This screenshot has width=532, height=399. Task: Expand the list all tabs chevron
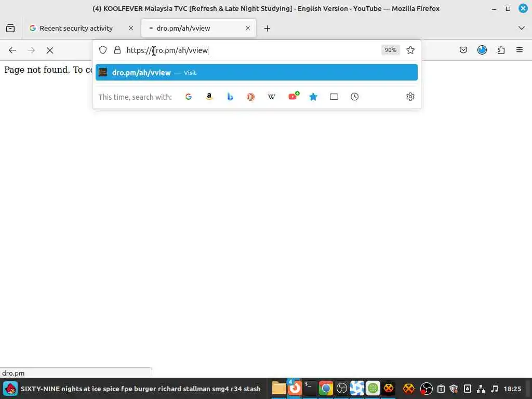522,28
